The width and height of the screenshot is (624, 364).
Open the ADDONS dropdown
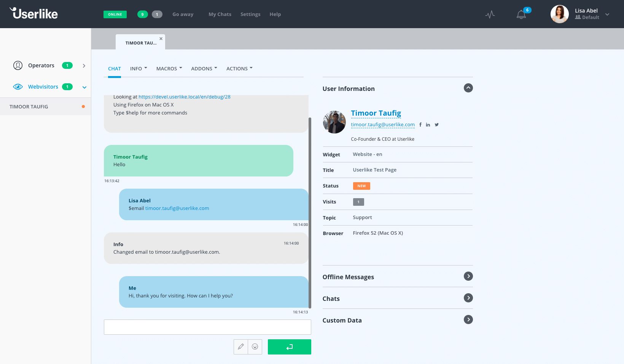click(x=204, y=69)
